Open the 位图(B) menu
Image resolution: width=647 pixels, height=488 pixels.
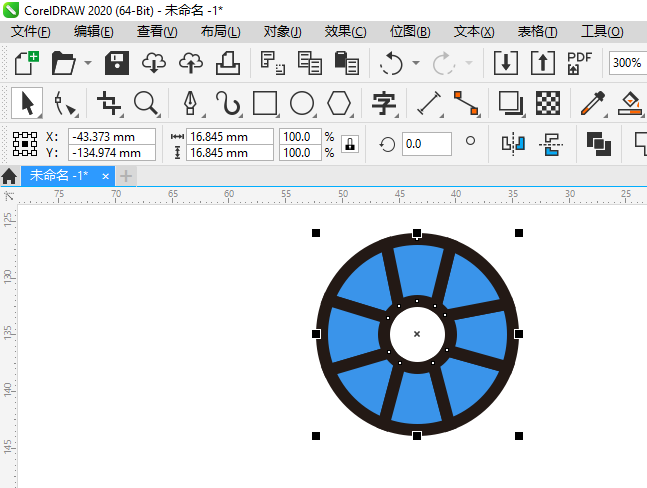(410, 32)
